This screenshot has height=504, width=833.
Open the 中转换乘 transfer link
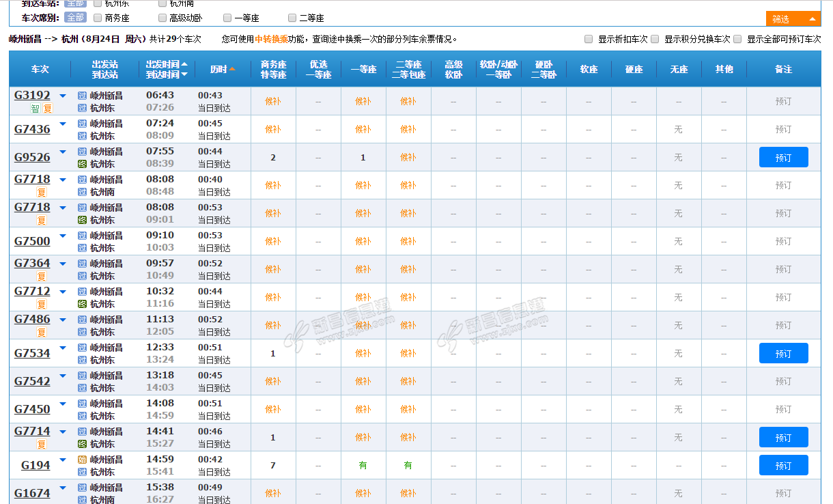[271, 40]
